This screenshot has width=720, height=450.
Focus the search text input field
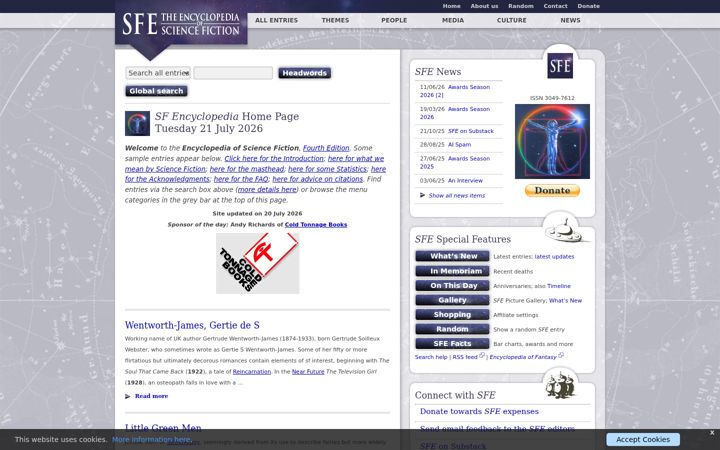click(233, 73)
